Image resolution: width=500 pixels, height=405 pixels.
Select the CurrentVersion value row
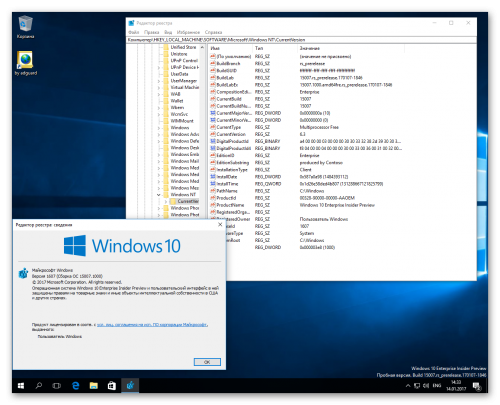pos(231,134)
